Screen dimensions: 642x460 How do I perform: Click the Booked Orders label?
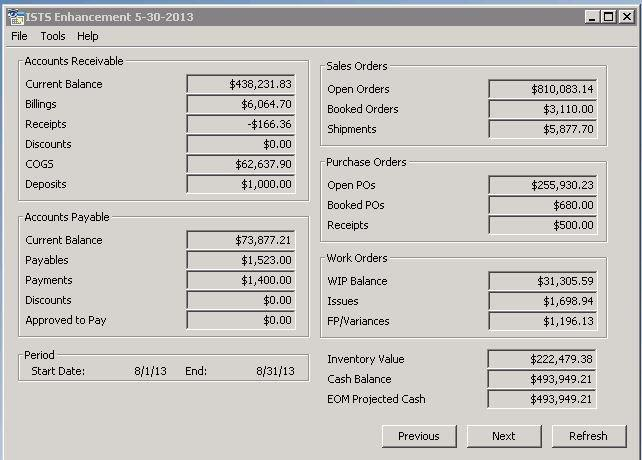[363, 109]
